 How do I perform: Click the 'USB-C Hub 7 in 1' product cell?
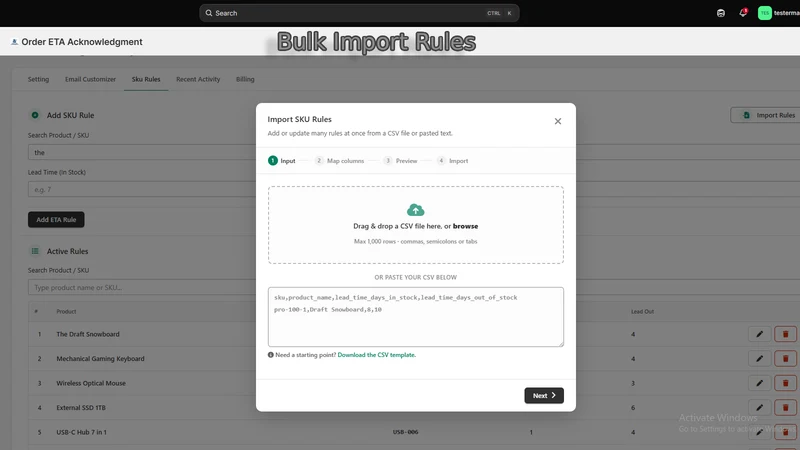(82, 432)
